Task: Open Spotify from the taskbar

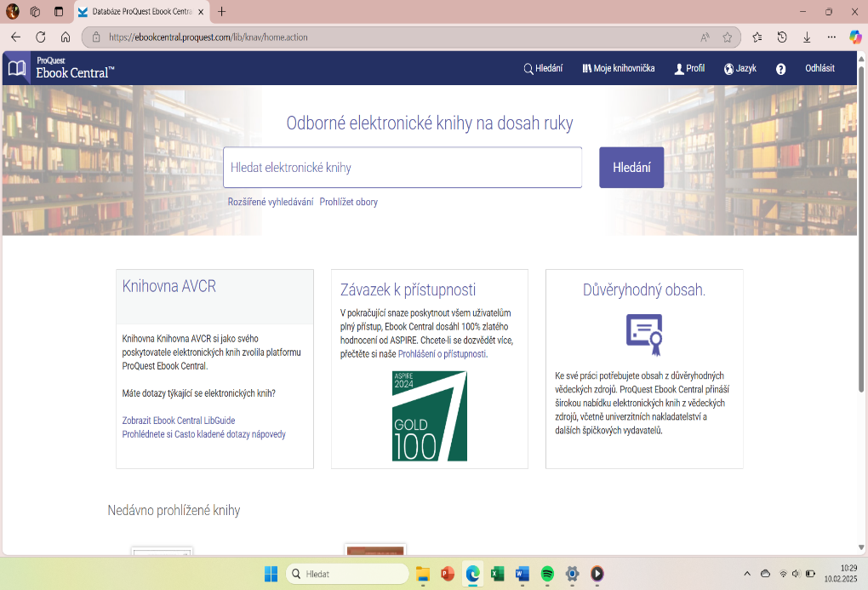Action: [548, 574]
